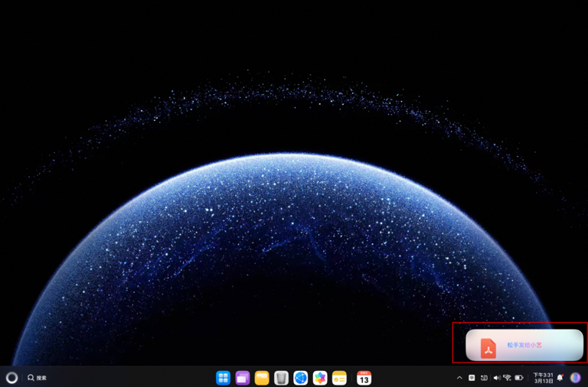
Task: Open the trash bin in dock
Action: coord(281,378)
